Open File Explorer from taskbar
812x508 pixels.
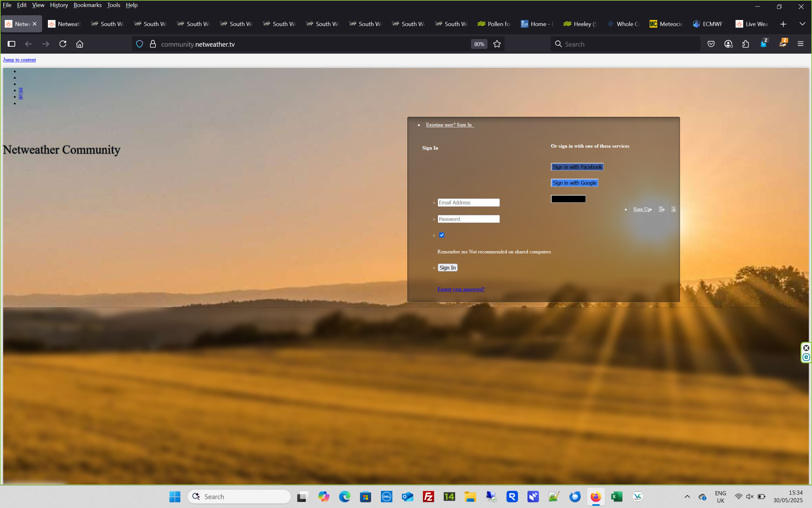tap(470, 497)
